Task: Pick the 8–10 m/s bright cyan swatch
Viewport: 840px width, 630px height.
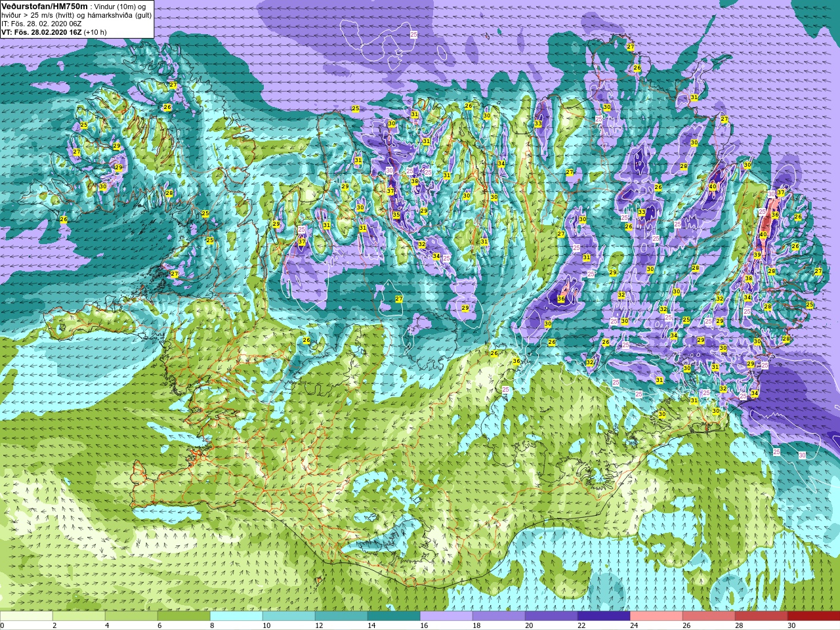Action: pos(236,616)
